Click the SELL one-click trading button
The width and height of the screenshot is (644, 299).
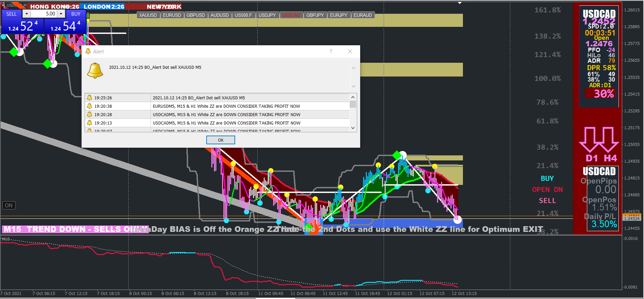click(11, 14)
